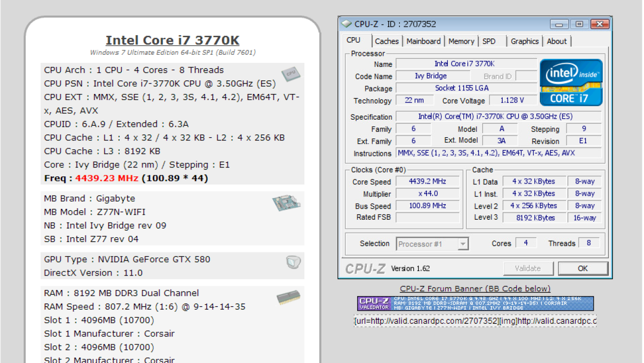Click the 'DirectX Version : 11.0' line
The image size is (644, 363).
point(93,273)
